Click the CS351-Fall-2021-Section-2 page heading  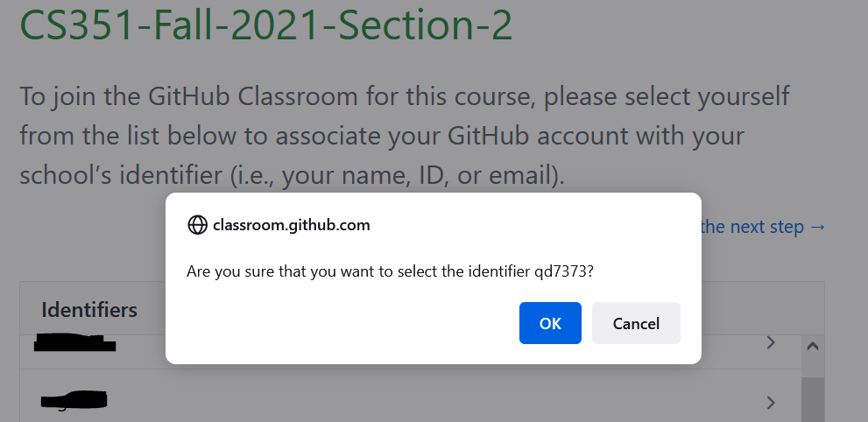click(265, 25)
